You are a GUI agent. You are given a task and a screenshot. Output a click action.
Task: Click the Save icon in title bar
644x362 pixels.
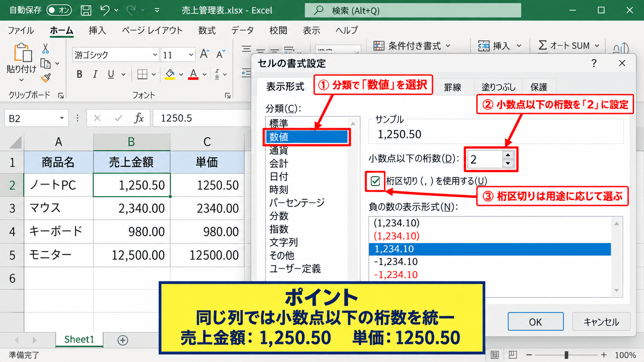[86, 10]
